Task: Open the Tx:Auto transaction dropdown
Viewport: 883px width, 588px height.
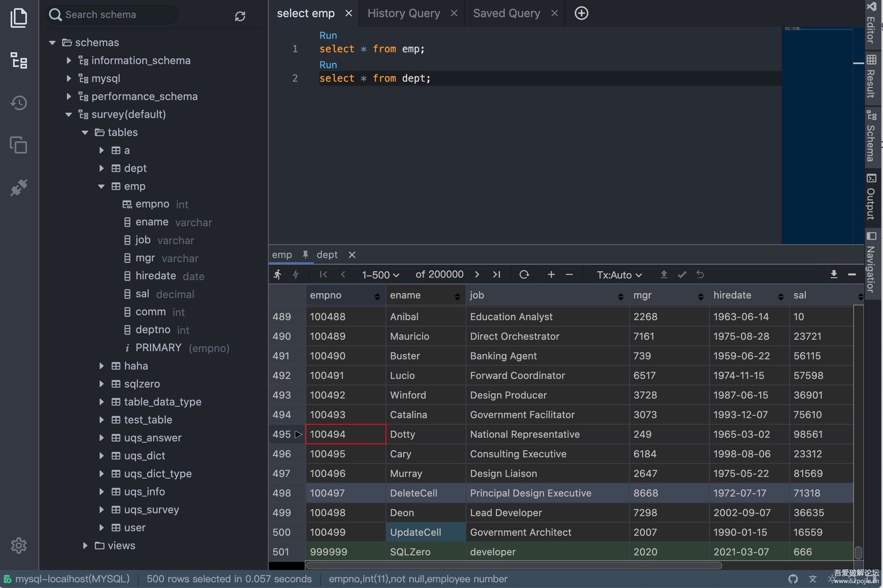Action: tap(619, 275)
